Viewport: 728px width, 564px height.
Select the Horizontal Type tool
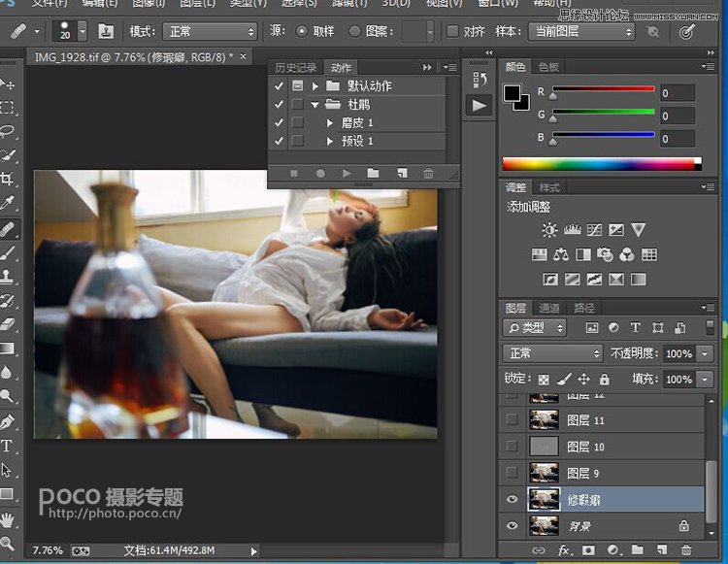coord(8,447)
